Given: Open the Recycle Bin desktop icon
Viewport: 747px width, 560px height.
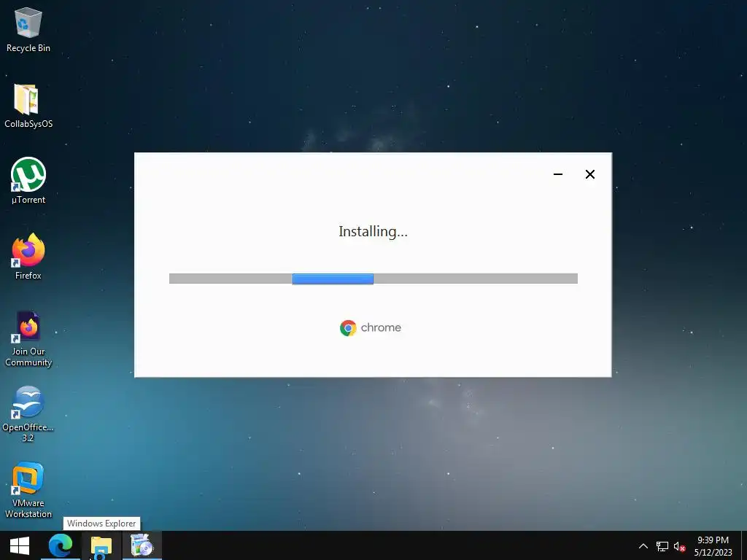Looking at the screenshot, I should click(28, 29).
